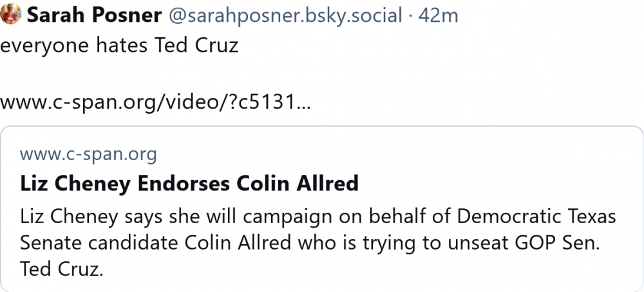The image size is (644, 292).
Task: Follow the www.c-span.org/video truncated link
Action: [x=155, y=103]
